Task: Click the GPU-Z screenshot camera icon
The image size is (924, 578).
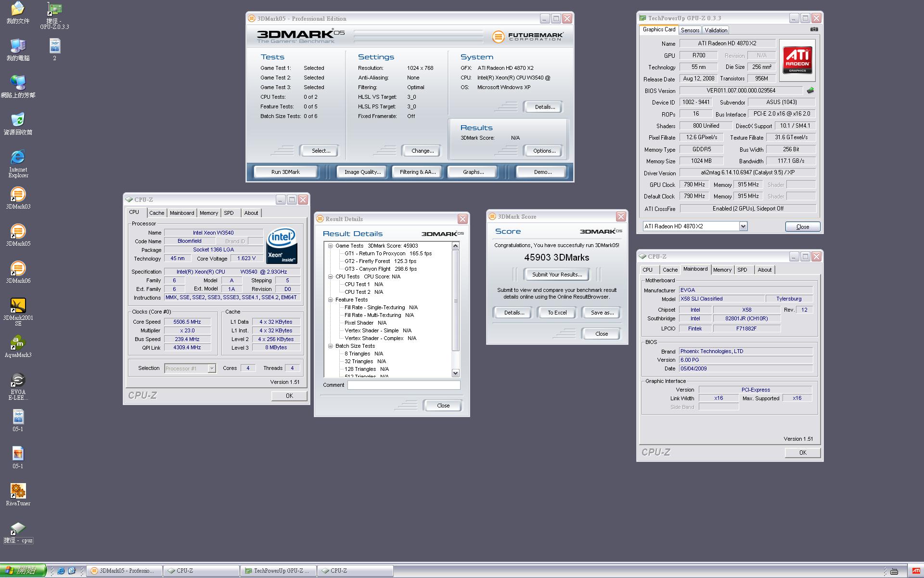Action: [x=814, y=29]
